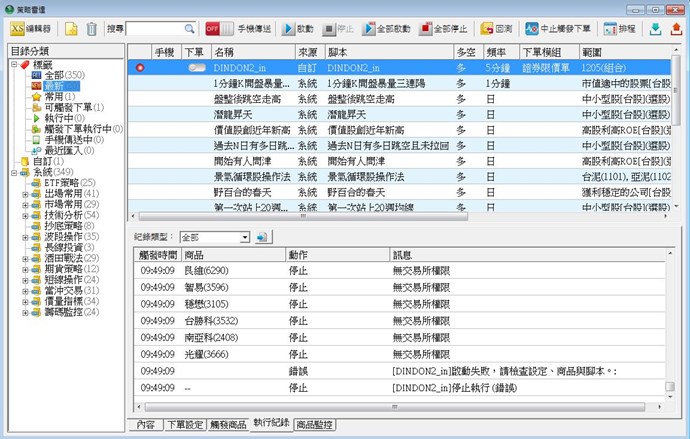Select 自訂 in the directory tree

(44, 161)
